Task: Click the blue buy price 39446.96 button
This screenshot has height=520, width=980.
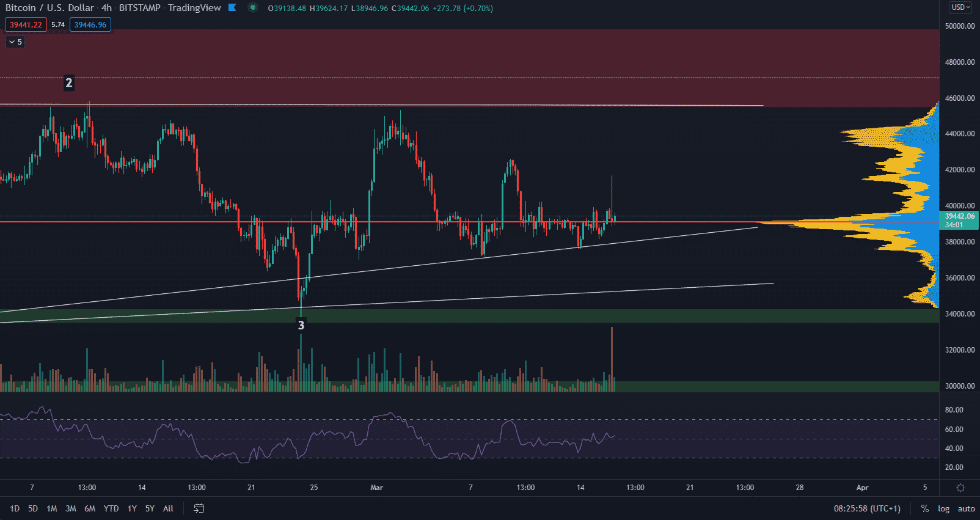Action: [x=90, y=25]
